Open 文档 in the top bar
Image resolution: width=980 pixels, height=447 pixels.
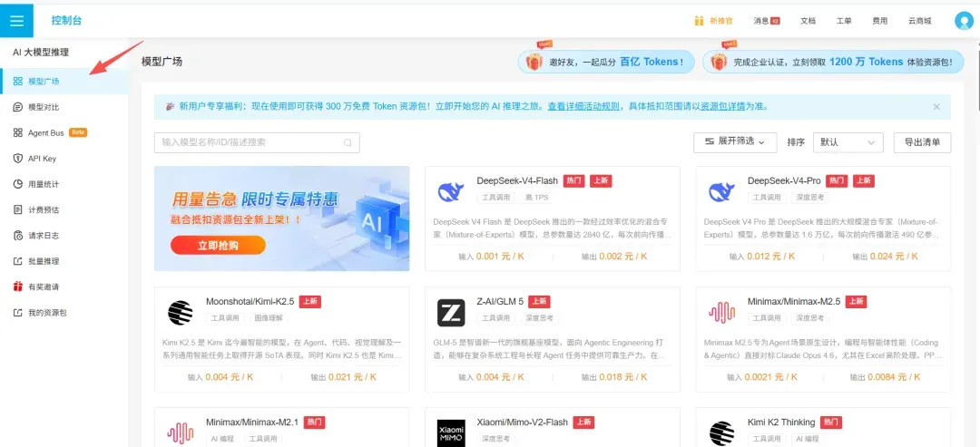[808, 21]
